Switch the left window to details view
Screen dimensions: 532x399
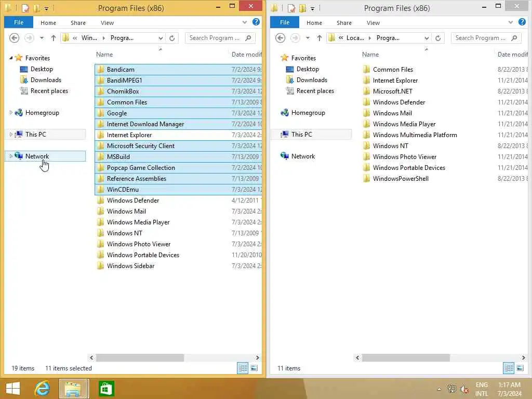point(243,368)
